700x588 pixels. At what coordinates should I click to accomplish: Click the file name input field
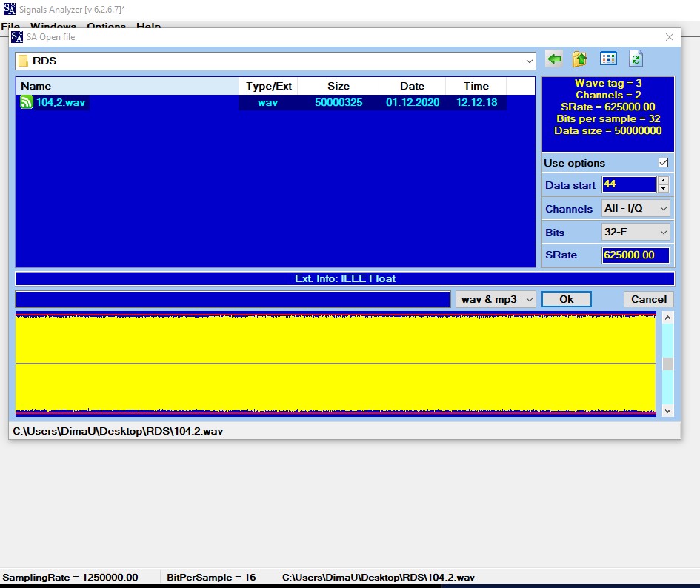[233, 300]
